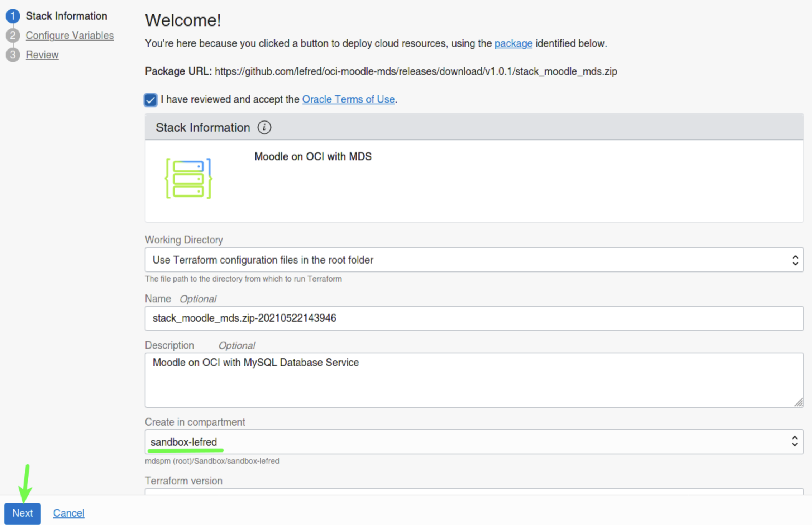Click the Moodle stack server icon
The width and height of the screenshot is (812, 525).
[188, 178]
